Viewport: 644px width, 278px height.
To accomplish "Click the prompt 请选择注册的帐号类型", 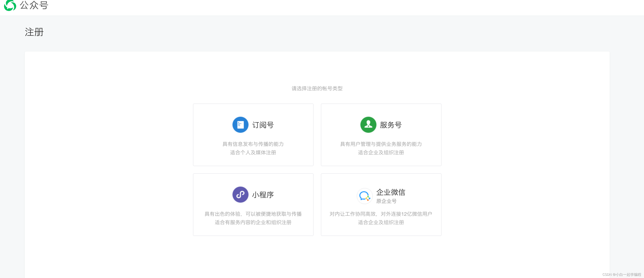I will pyautogui.click(x=317, y=88).
